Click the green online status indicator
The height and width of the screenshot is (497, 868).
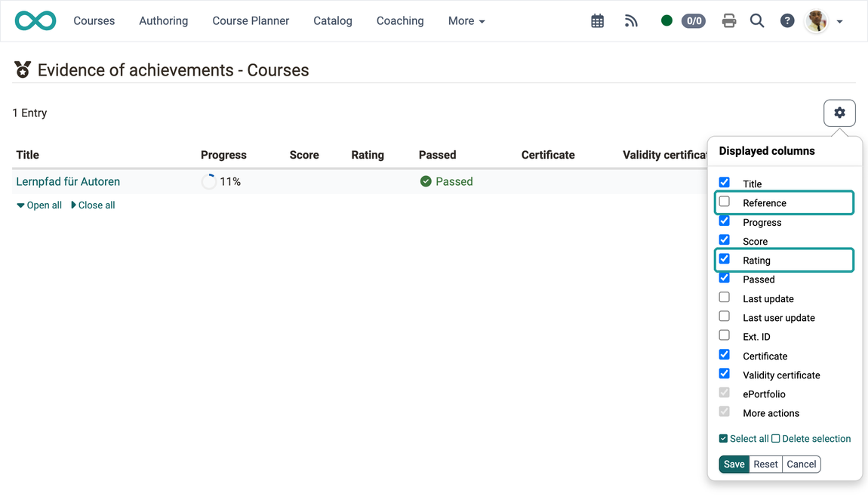pos(666,20)
